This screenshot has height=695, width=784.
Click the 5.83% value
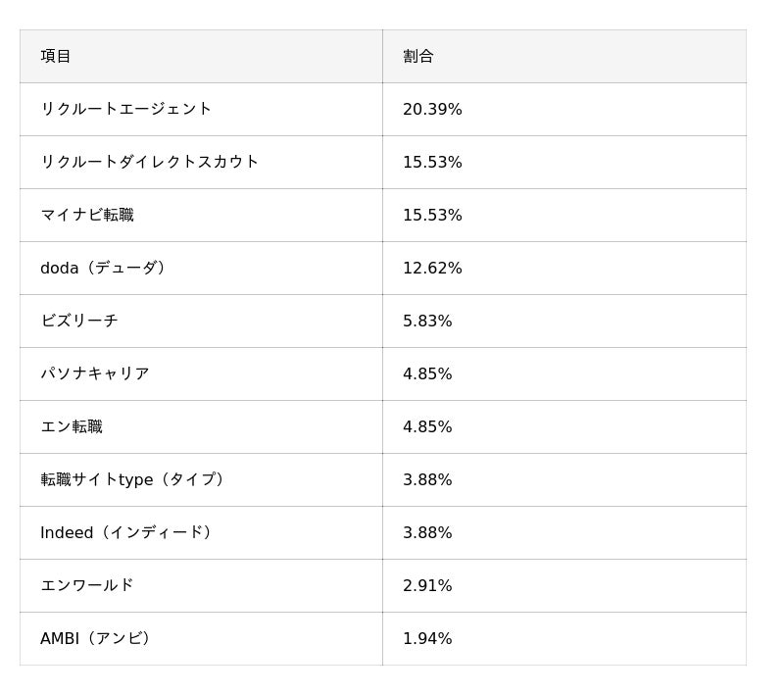tap(427, 321)
